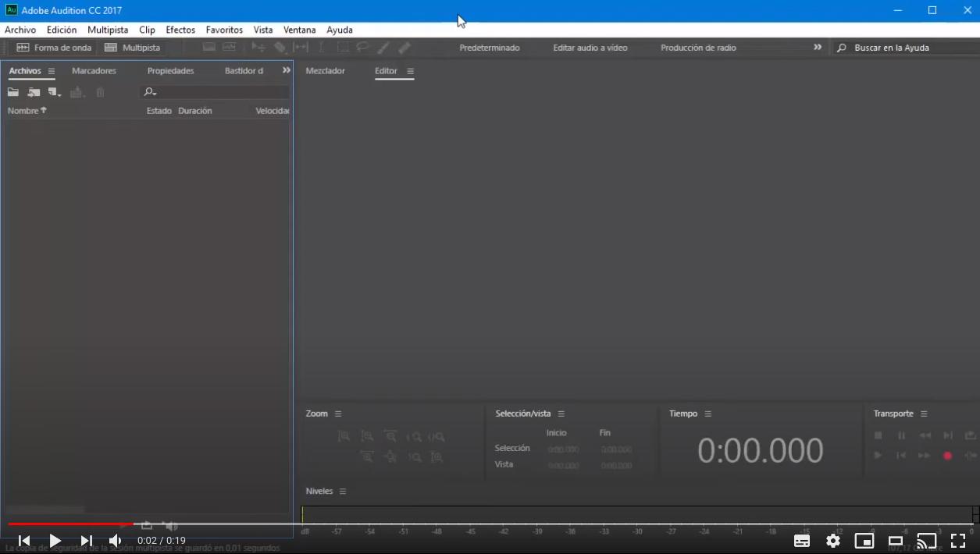Viewport: 980px width, 554px height.
Task: Open video player settings gear
Action: coord(833,541)
